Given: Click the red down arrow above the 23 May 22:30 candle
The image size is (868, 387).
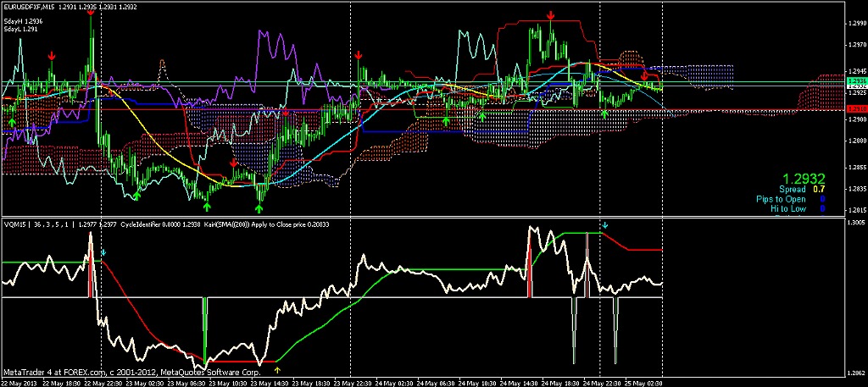Looking at the screenshot, I should click(359, 55).
